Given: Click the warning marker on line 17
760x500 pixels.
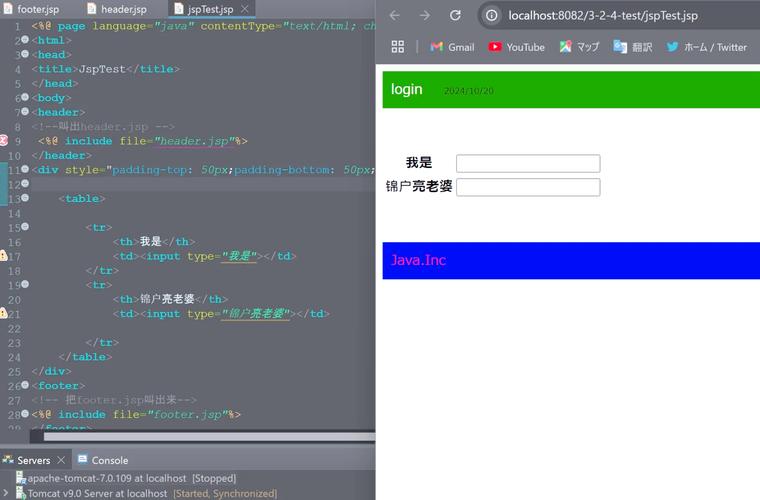Looking at the screenshot, I should (4, 256).
